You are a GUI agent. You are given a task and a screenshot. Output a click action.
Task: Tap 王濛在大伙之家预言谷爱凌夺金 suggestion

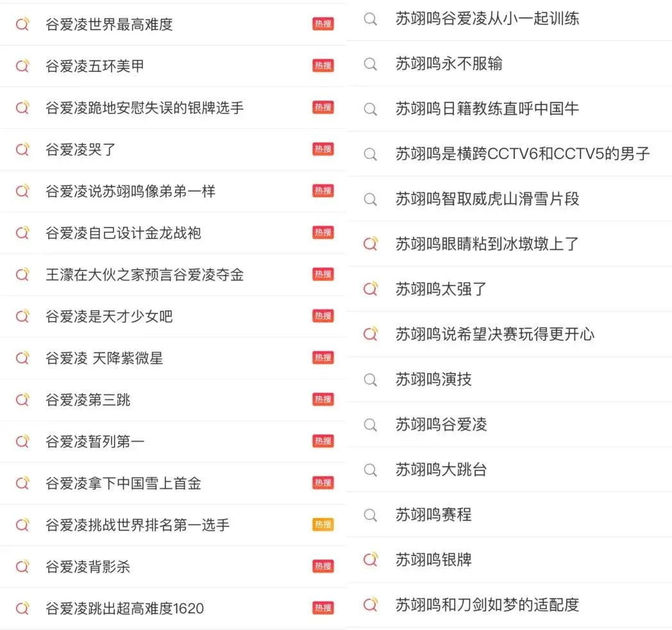[144, 275]
